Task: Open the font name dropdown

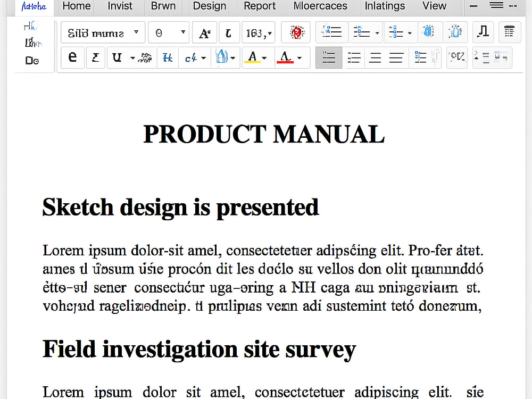Action: (103, 32)
